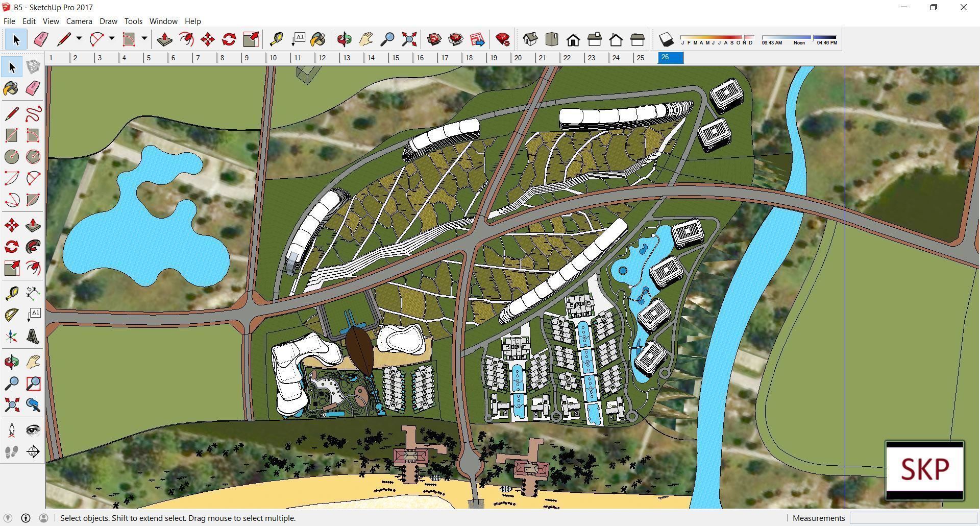Select the Section Plane tool
Screen dimensions: 980x526
(33, 451)
